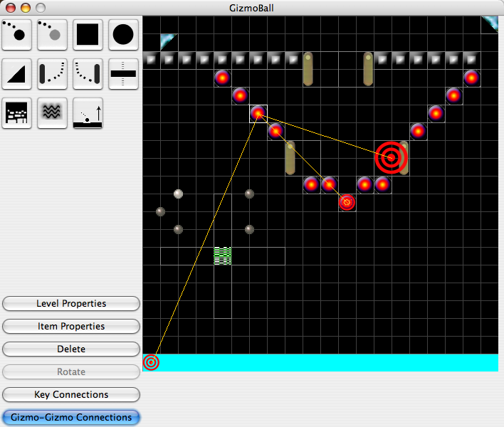Choose the horizontal bar gizmo tool
Screen dimensions: 504x427
click(123, 73)
